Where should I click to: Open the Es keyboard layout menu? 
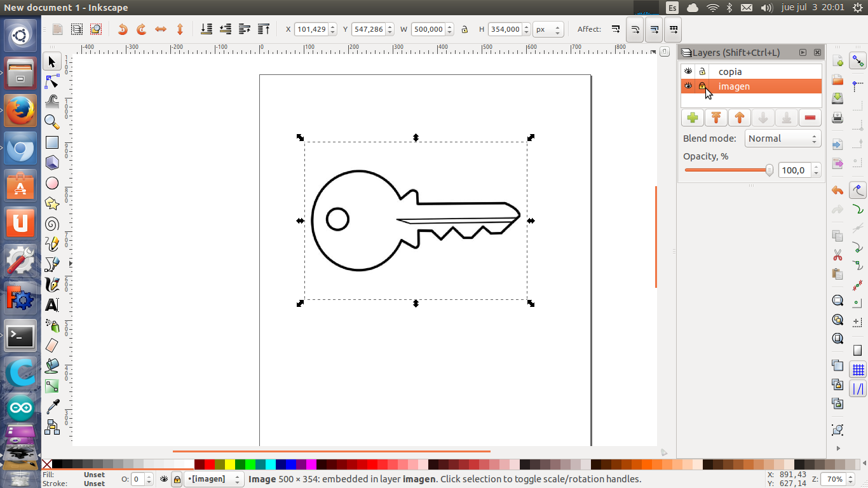[x=672, y=8]
